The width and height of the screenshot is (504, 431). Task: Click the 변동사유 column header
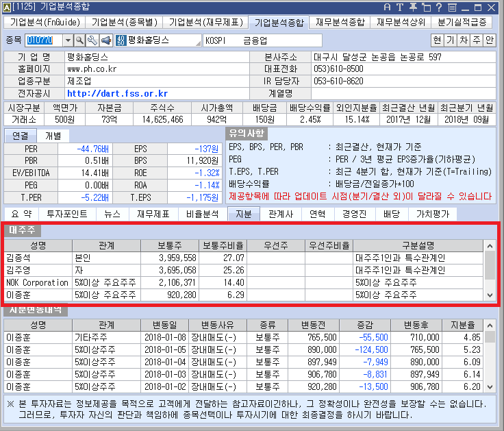click(218, 325)
